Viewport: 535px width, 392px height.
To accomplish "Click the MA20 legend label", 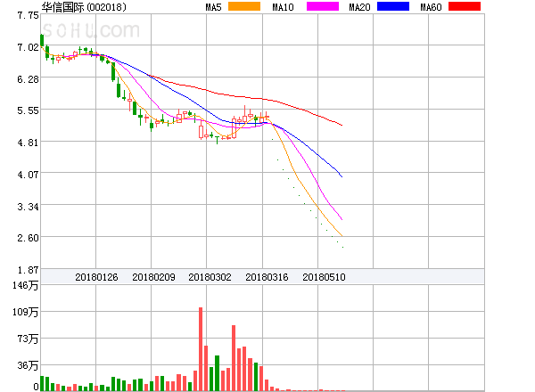I will (359, 7).
